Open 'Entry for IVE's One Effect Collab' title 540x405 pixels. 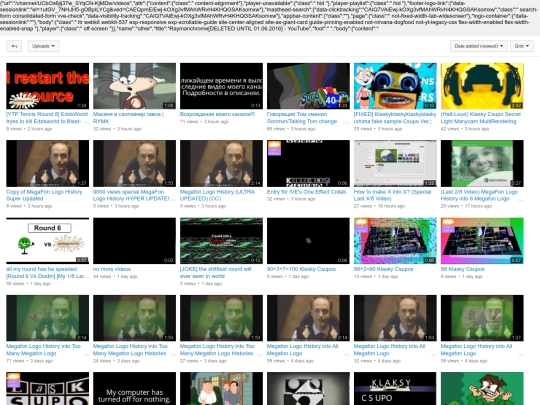coord(306,191)
